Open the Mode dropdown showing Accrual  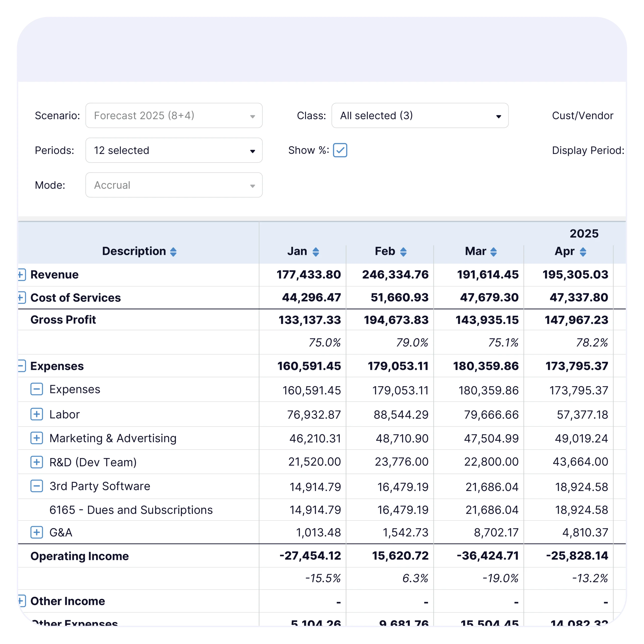[174, 185]
